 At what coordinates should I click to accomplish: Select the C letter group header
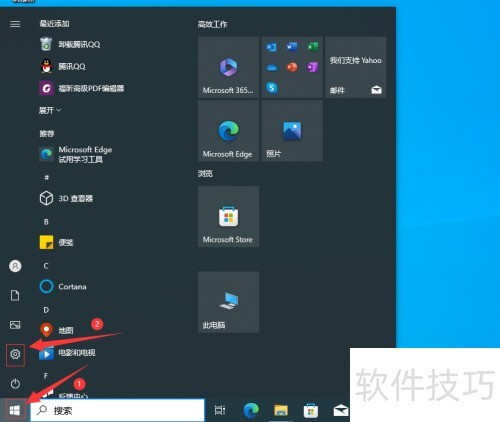(x=46, y=266)
